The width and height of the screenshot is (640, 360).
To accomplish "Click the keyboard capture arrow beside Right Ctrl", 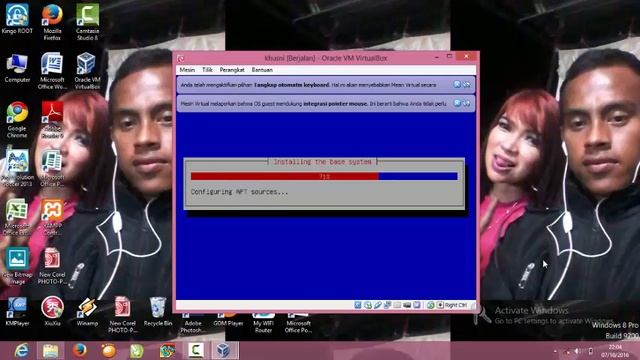I will (x=440, y=305).
